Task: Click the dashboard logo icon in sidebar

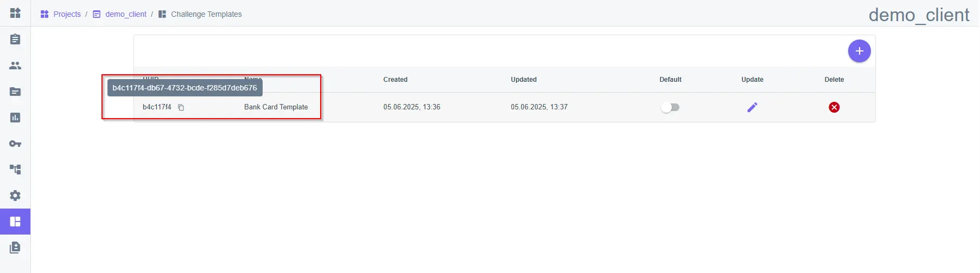Action: [x=15, y=12]
